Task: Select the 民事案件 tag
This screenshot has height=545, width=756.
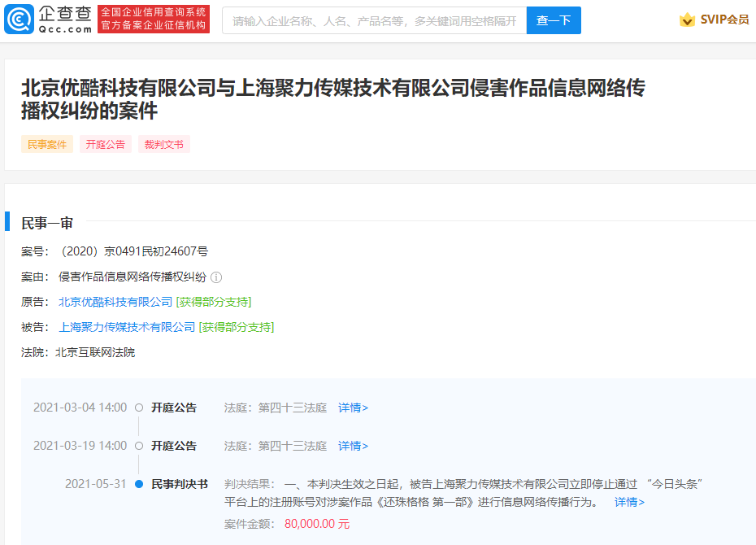Action: 47,144
